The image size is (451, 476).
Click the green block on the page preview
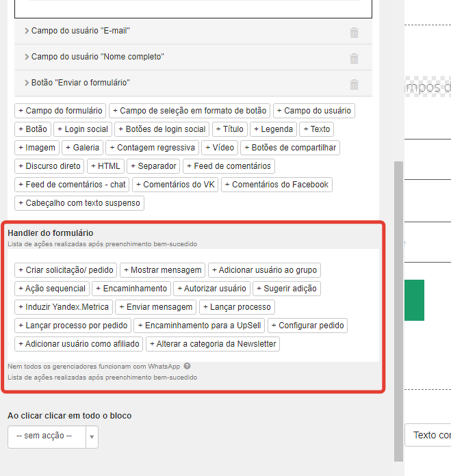(414, 300)
